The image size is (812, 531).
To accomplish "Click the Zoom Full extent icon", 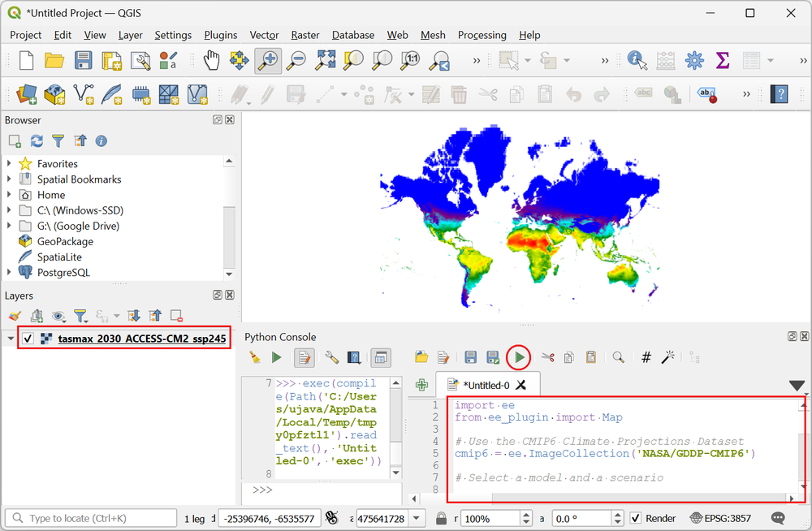I will point(326,61).
